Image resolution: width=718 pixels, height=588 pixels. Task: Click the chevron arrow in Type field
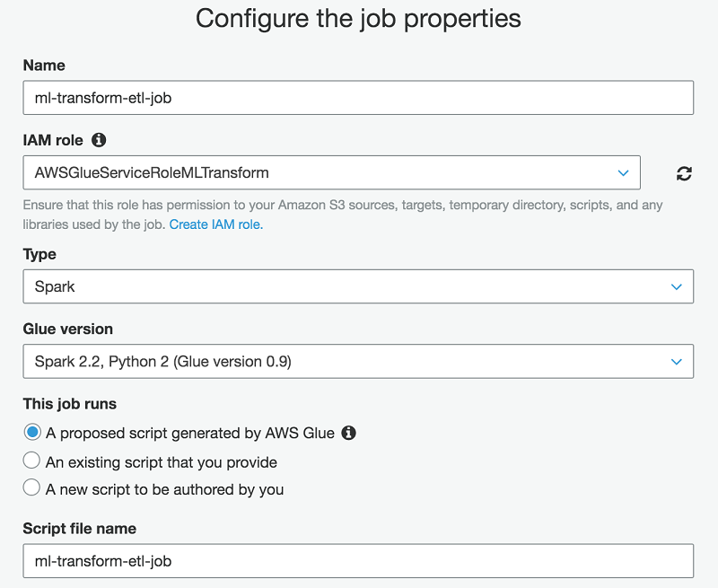(x=677, y=287)
